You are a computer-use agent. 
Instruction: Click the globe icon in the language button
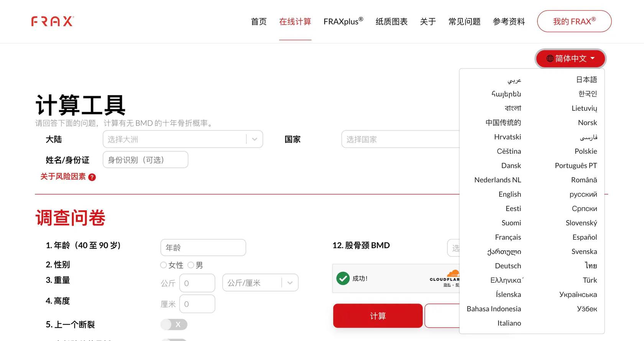(x=550, y=59)
